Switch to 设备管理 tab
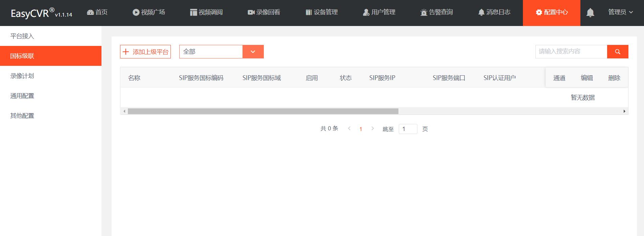Image resolution: width=644 pixels, height=236 pixels. [322, 12]
